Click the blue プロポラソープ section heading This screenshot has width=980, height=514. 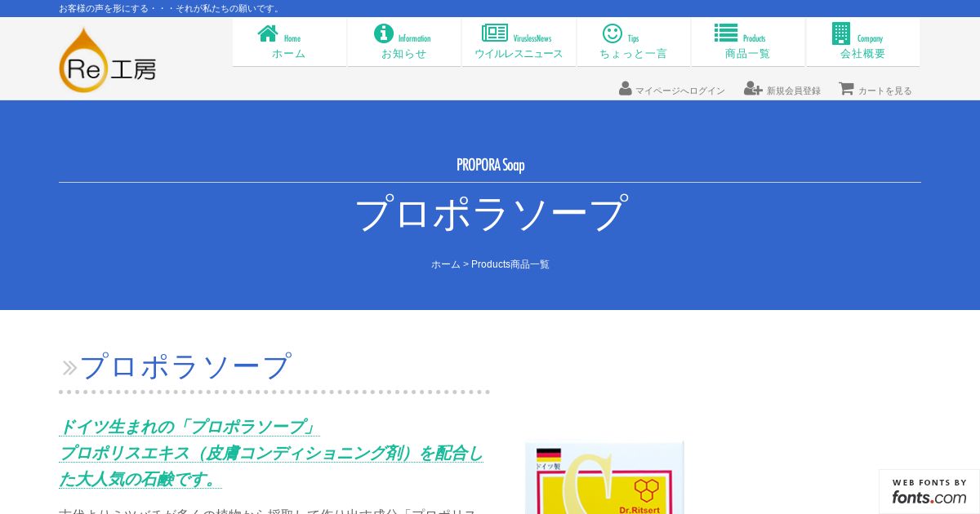185,366
